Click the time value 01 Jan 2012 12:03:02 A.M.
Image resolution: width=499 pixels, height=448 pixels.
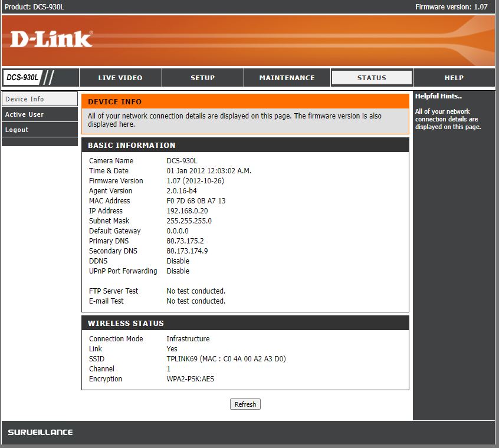click(x=209, y=171)
